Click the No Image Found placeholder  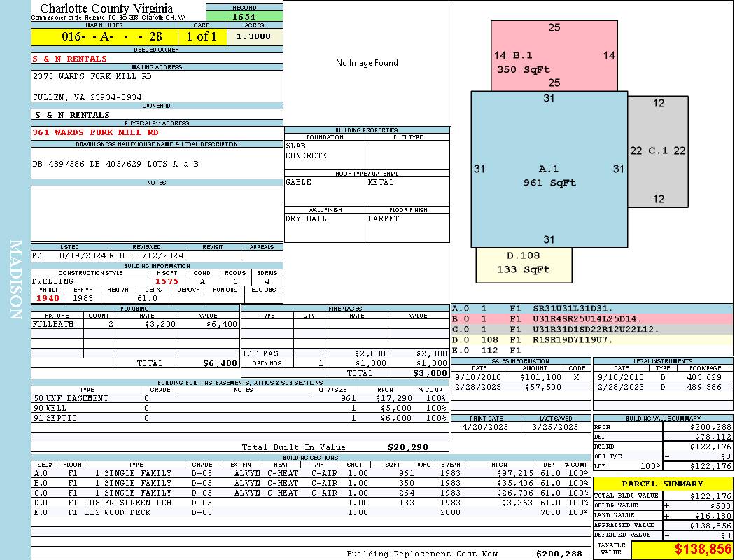pyautogui.click(x=367, y=63)
